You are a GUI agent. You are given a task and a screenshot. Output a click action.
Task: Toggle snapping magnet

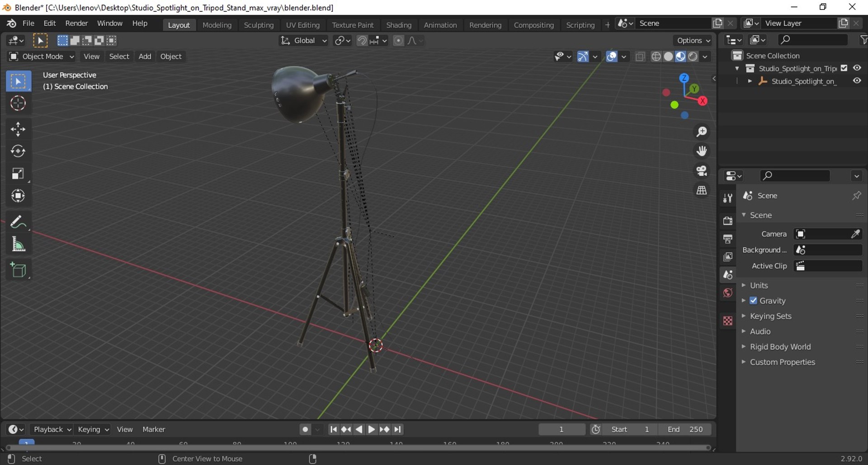[362, 41]
